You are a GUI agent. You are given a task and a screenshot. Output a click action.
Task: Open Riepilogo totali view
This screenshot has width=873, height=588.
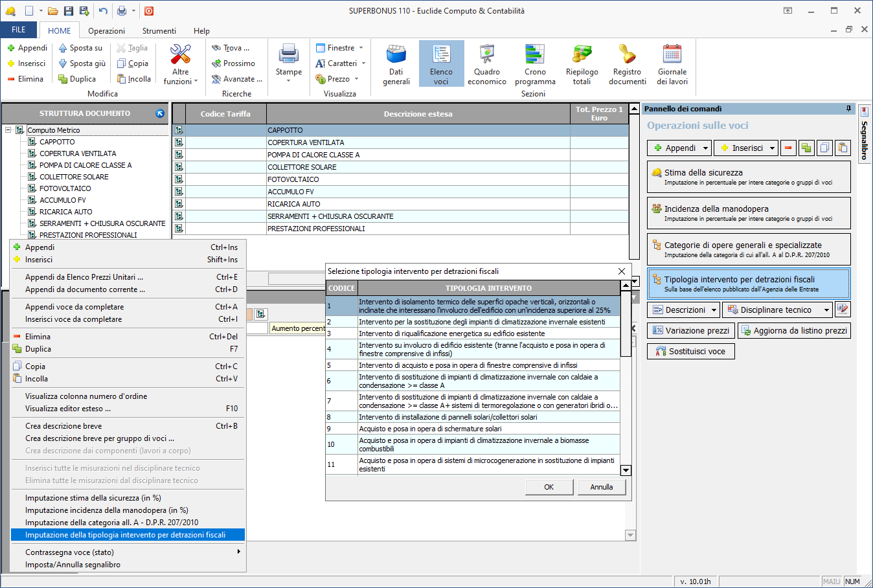pos(582,64)
